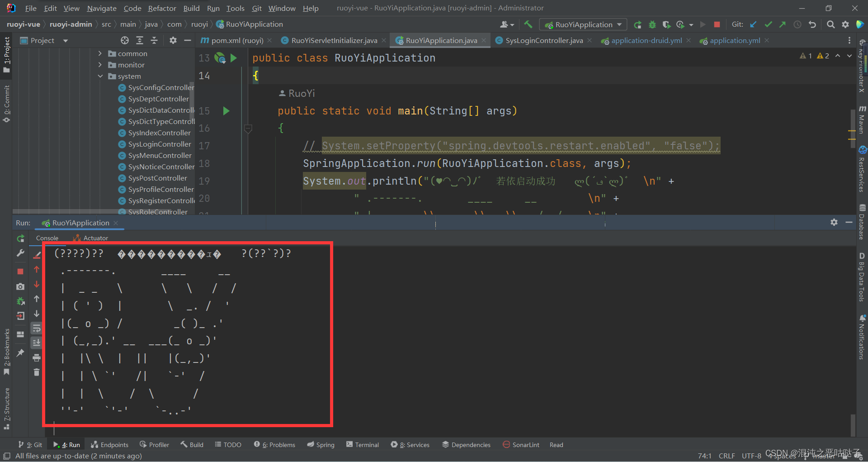Click locate file target icon in Project panel
This screenshot has height=462, width=868.
click(x=125, y=40)
